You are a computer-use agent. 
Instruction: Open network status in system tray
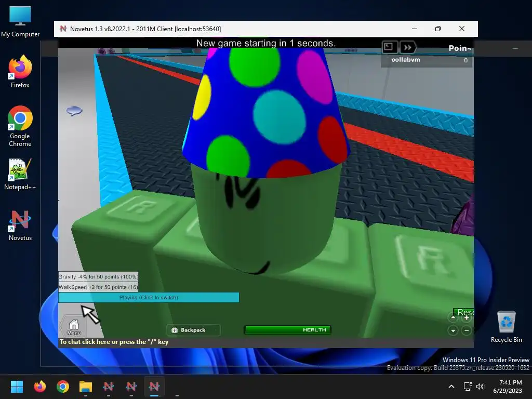(x=468, y=387)
